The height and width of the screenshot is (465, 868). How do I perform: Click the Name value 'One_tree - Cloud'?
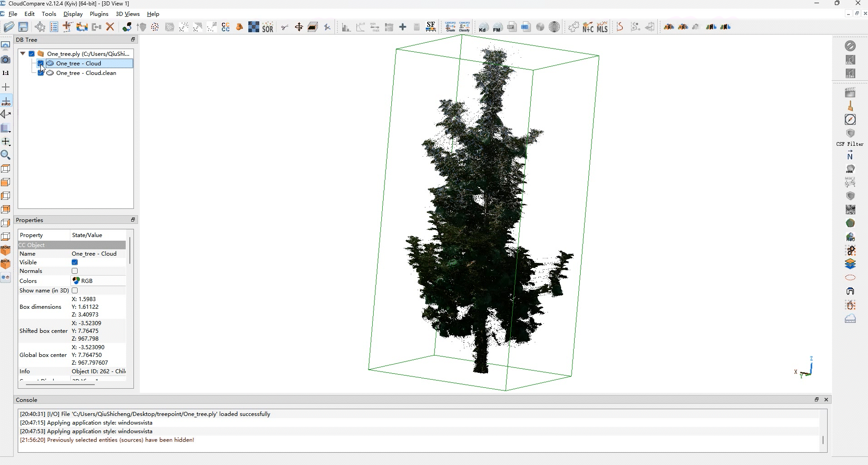94,254
